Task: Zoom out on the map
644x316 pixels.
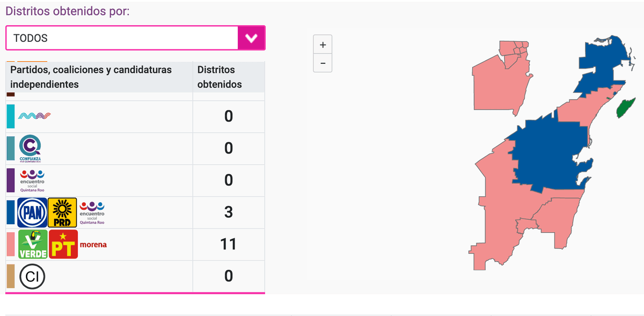Action: click(x=323, y=63)
